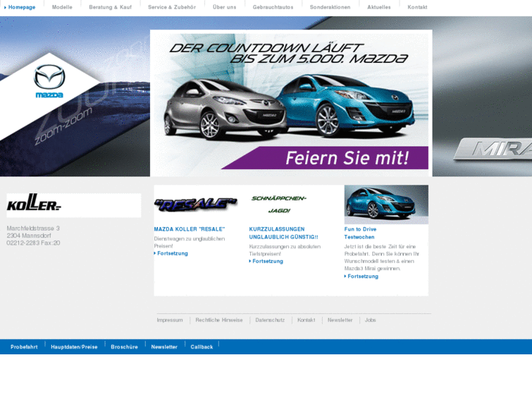Screen dimensions: 532x399
Task: Open Beratung & Kauf menu
Action: tap(110, 7)
